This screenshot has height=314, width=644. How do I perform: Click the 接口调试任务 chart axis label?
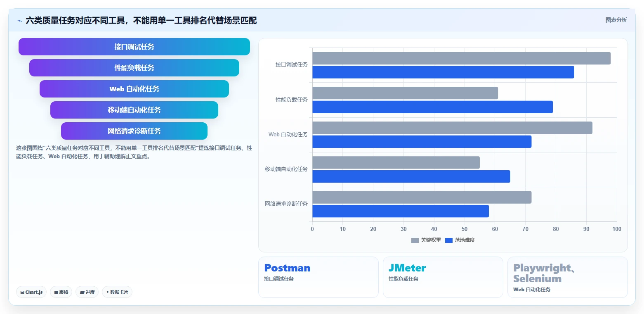click(x=292, y=65)
